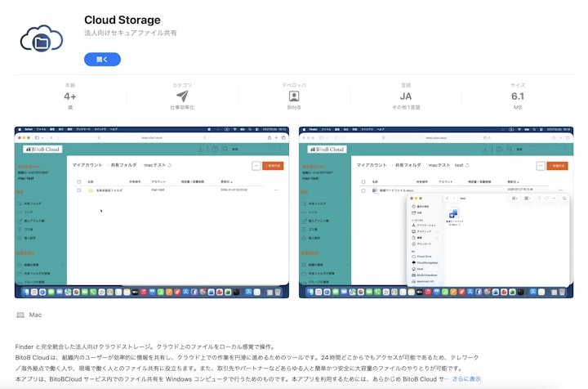Click the line starting 本アプリは、BitoBCloud

232,379
